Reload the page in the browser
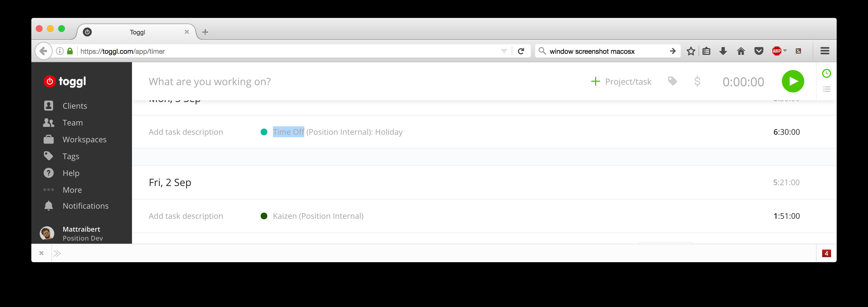 [x=521, y=51]
